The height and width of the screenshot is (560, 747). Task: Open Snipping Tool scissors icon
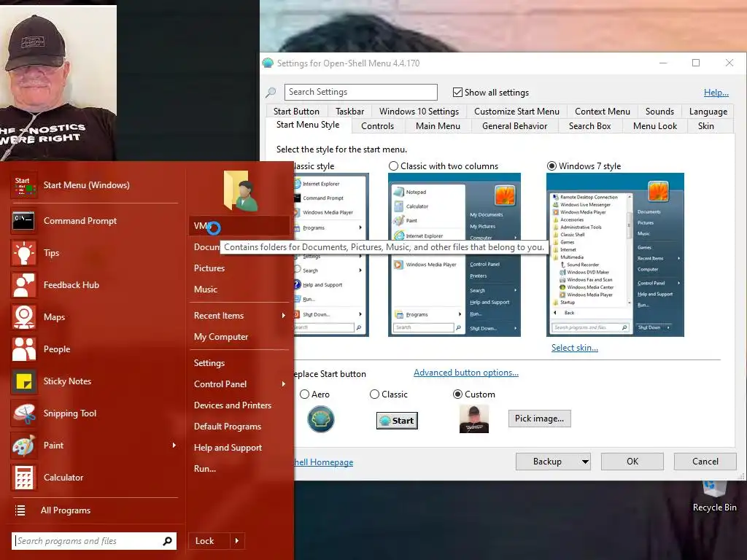pos(24,413)
